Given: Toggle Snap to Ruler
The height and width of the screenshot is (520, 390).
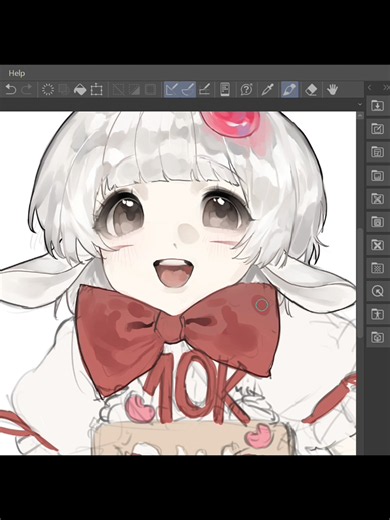Looking at the screenshot, I should click(x=172, y=89).
